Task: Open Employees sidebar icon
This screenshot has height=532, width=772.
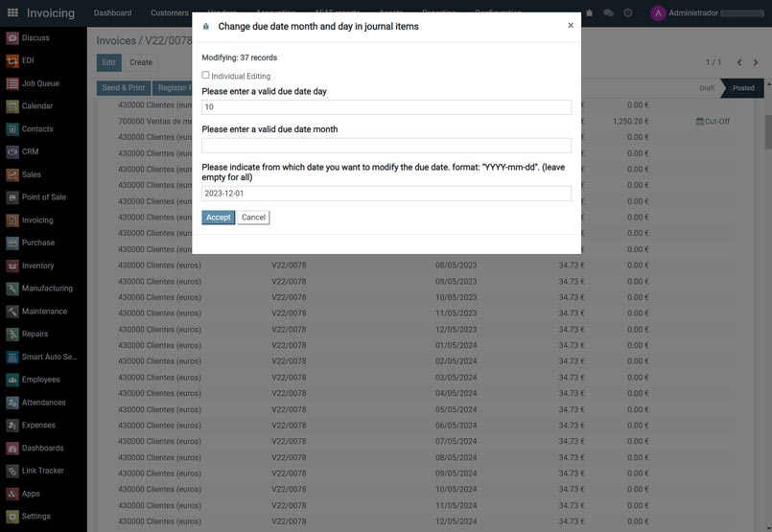Action: pyautogui.click(x=12, y=380)
